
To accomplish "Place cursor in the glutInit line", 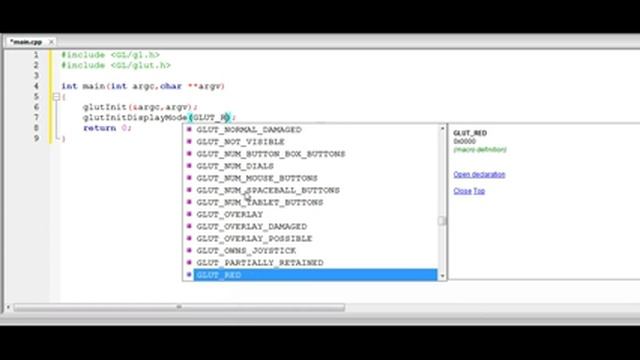I will pos(140,107).
